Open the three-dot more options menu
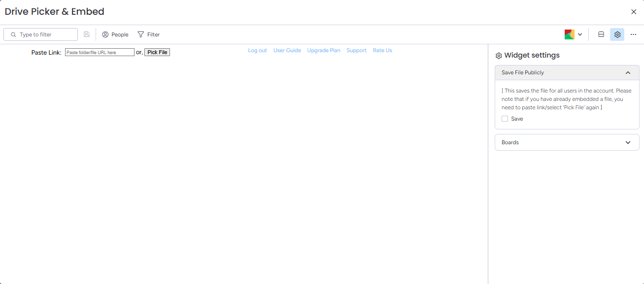This screenshot has height=284, width=644. pos(634,34)
